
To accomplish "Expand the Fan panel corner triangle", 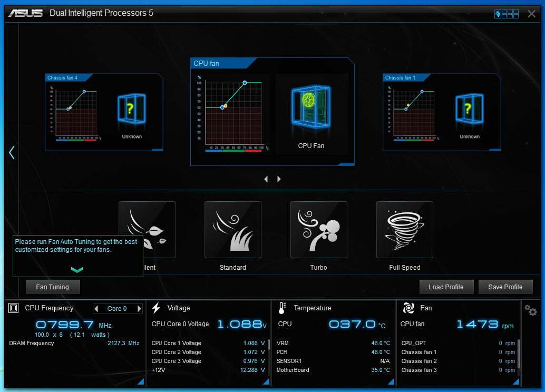I will point(516,381).
